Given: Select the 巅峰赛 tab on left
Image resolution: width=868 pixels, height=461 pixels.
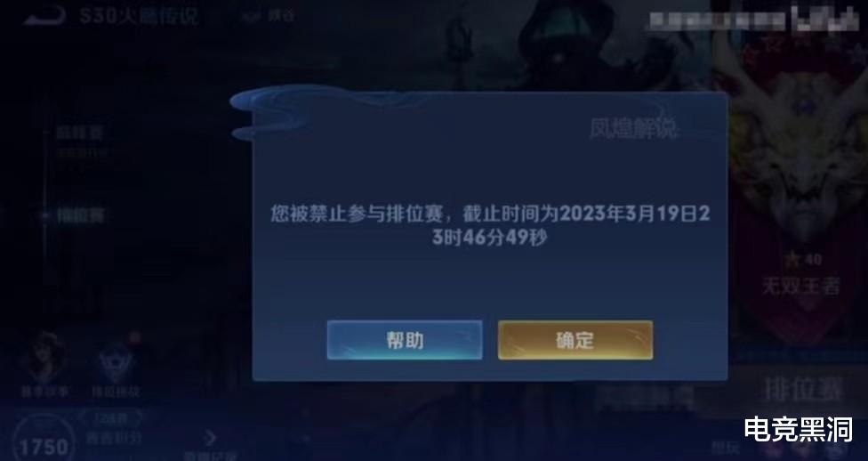Looking at the screenshot, I should (80, 133).
